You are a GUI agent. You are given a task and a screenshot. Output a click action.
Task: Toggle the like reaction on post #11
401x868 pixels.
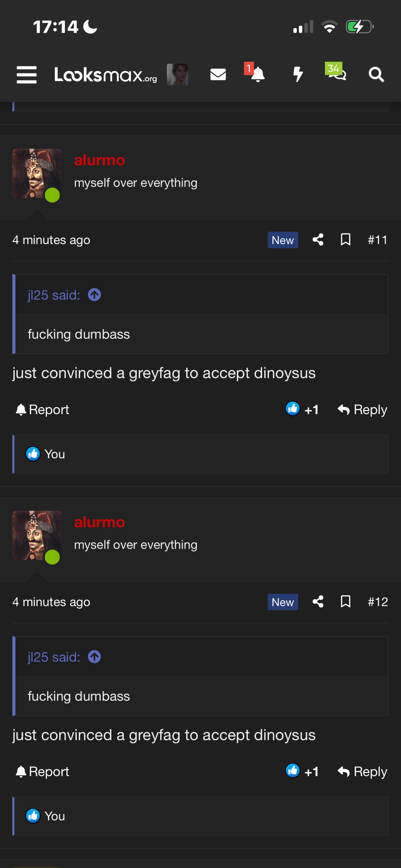302,409
